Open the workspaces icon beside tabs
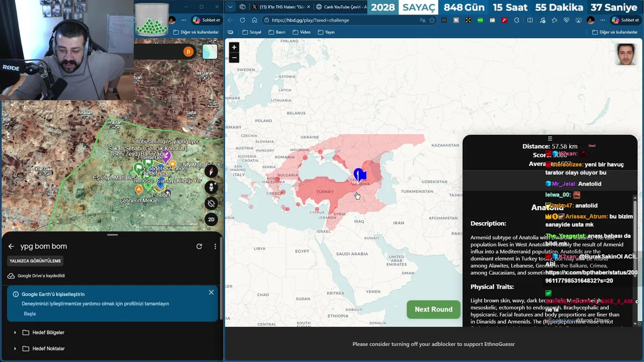This screenshot has width=644, height=362. coord(243,7)
